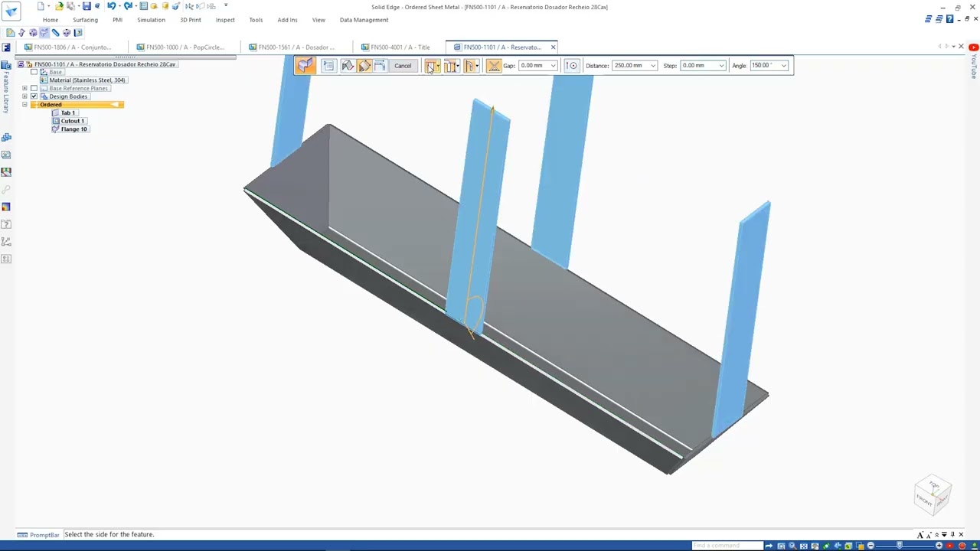This screenshot has height=551, width=980.
Task: Select the Edge step icon
Action: point(348,65)
